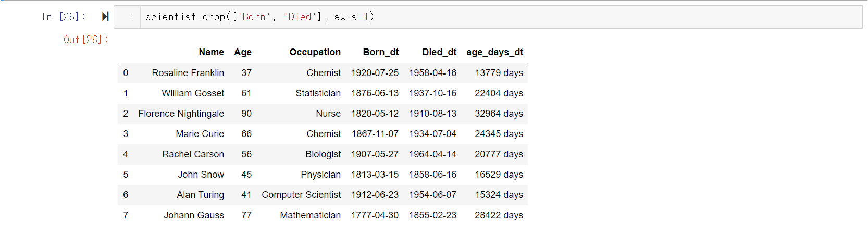Image resolution: width=868 pixels, height=235 pixels.
Task: Click the Computer Scientist occupation cell
Action: pos(301,195)
